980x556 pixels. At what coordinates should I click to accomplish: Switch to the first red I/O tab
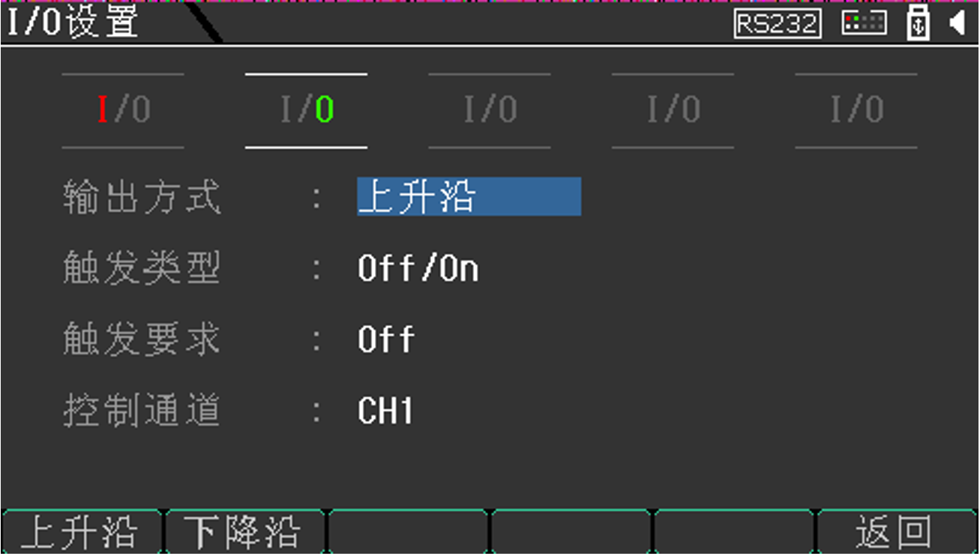click(122, 109)
